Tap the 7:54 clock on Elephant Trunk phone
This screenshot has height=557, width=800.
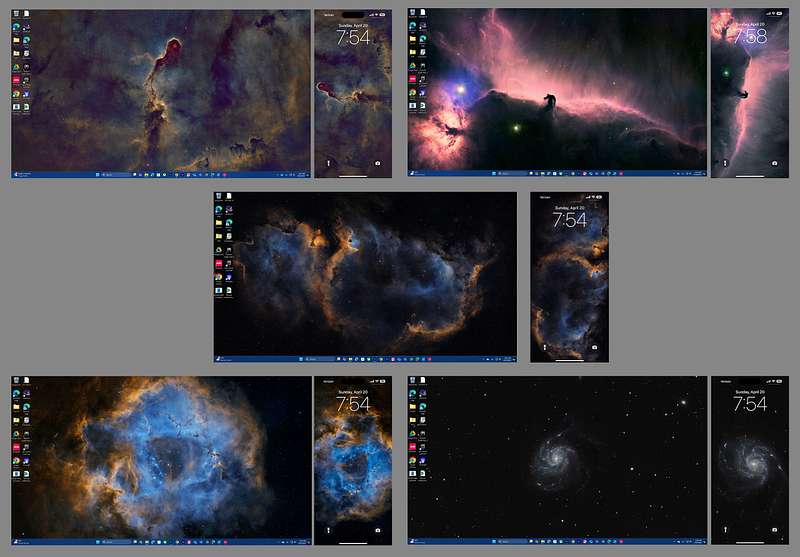click(353, 37)
